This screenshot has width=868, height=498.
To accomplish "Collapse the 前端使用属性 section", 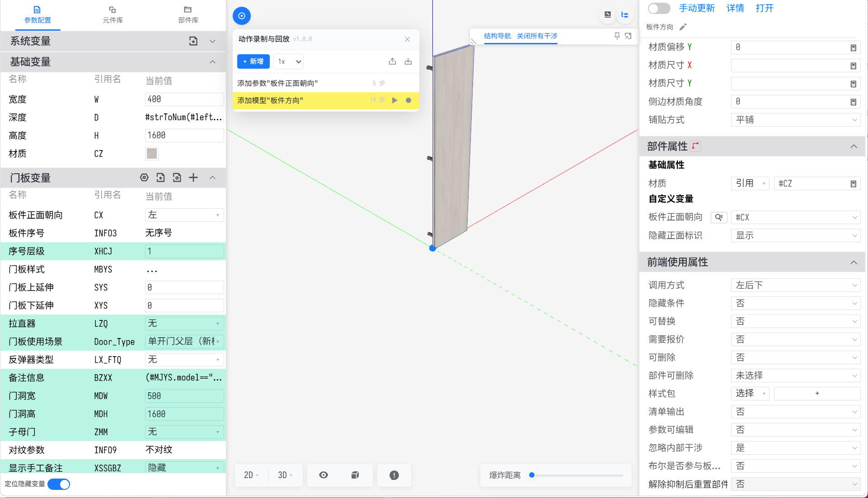I will click(x=854, y=262).
